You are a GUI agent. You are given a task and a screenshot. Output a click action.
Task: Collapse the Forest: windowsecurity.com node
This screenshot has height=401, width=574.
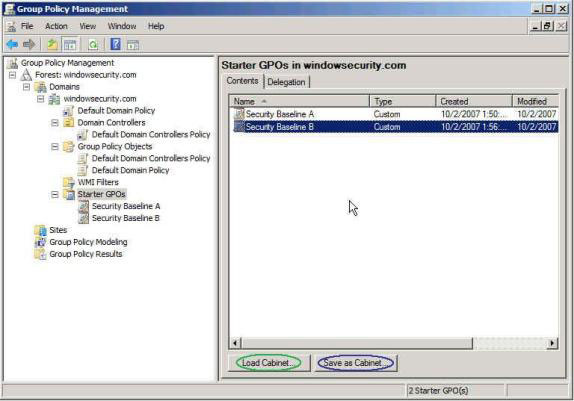click(x=12, y=75)
